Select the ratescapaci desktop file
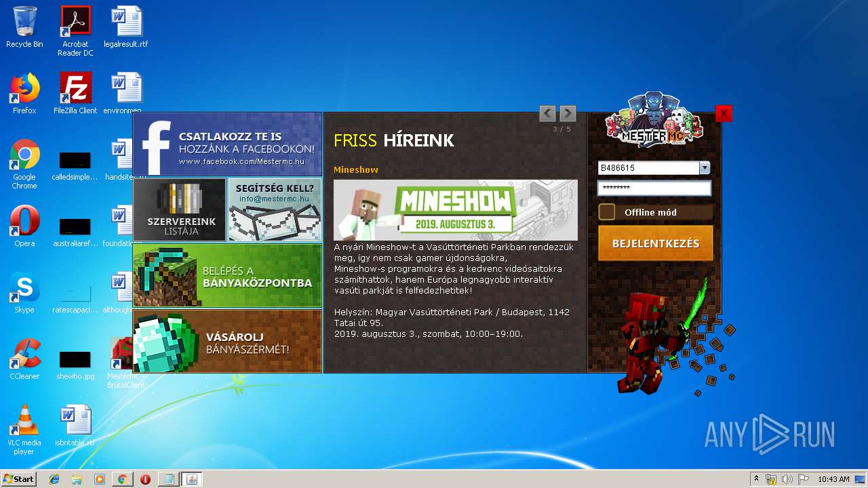The height and width of the screenshot is (488, 868). point(75,298)
